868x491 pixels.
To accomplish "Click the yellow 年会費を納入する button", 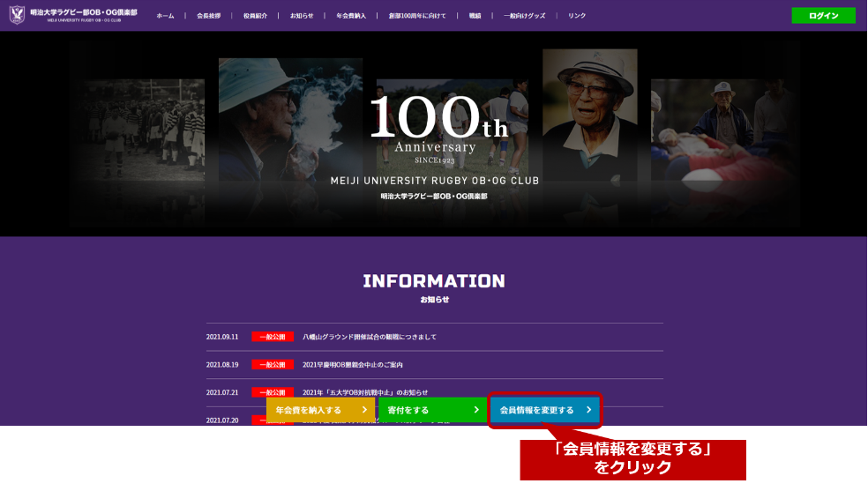I will [x=320, y=410].
